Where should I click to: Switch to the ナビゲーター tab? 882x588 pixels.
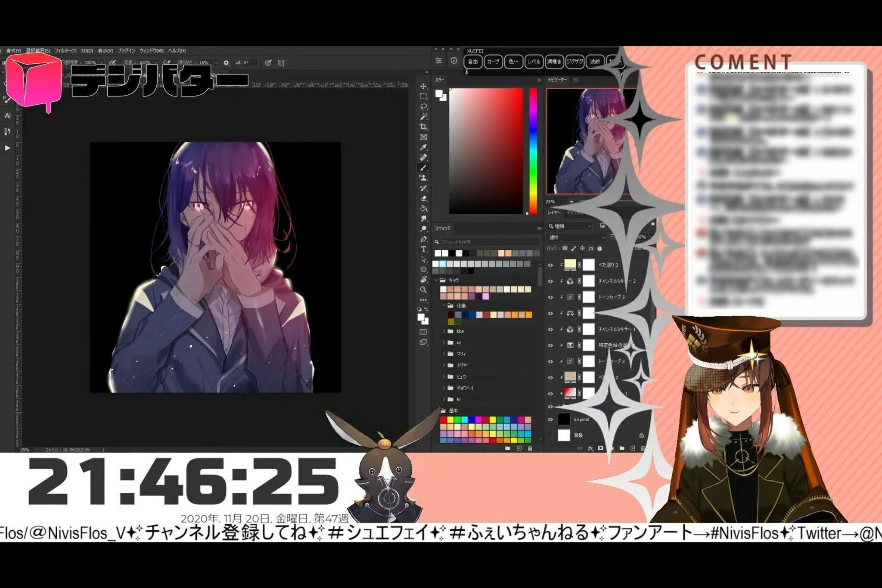(557, 80)
